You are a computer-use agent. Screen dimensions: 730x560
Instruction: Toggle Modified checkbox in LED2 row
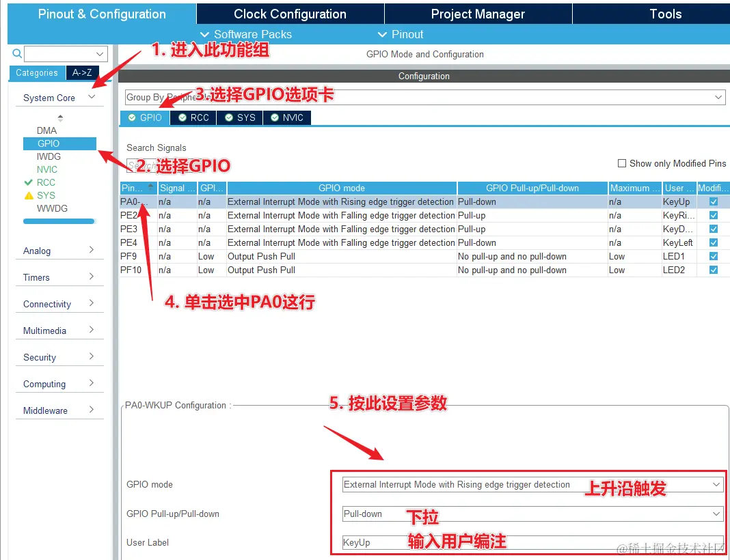click(x=713, y=270)
